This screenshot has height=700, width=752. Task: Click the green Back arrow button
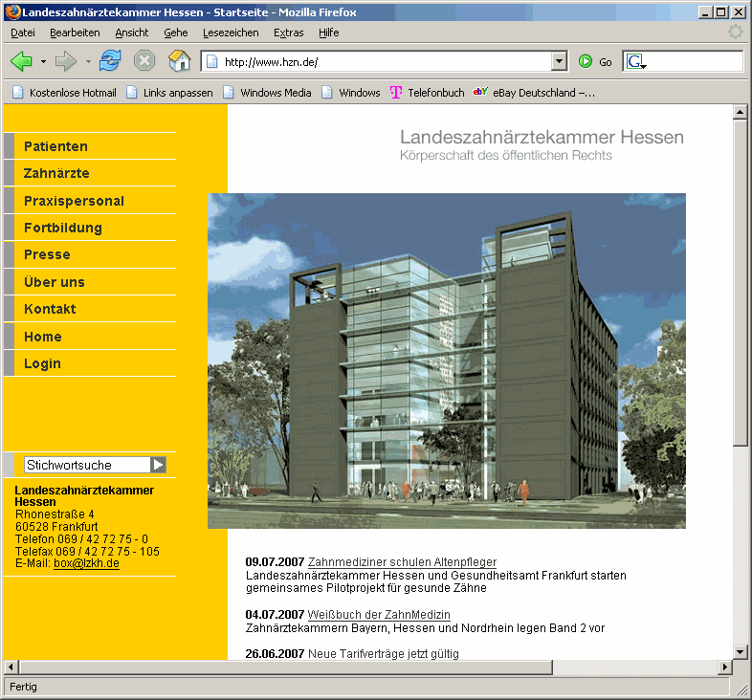point(21,61)
